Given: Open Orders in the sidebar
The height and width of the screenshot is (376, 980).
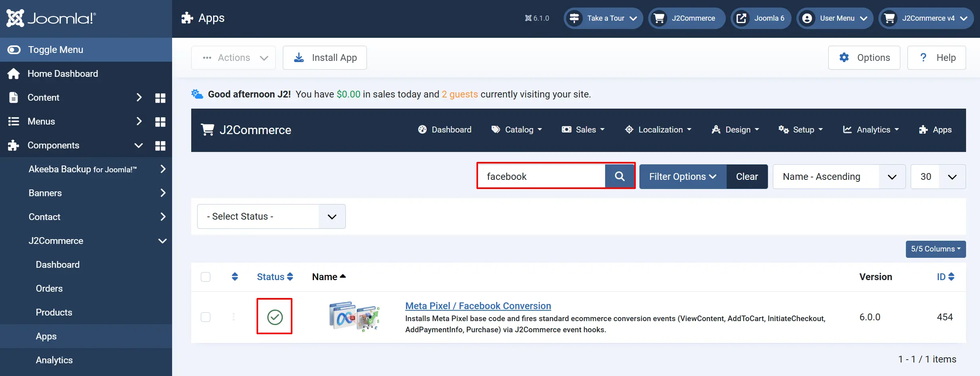Looking at the screenshot, I should [x=49, y=288].
